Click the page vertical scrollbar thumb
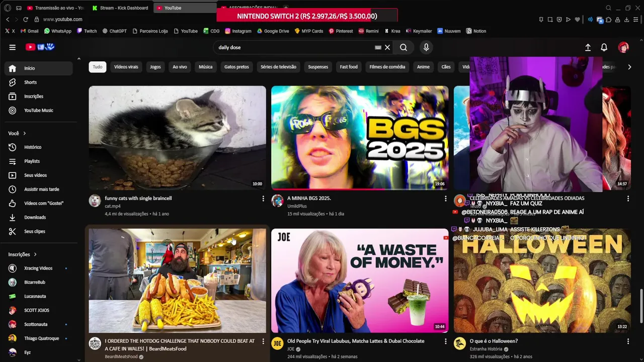Screen dimensions: 644x362 (641, 306)
